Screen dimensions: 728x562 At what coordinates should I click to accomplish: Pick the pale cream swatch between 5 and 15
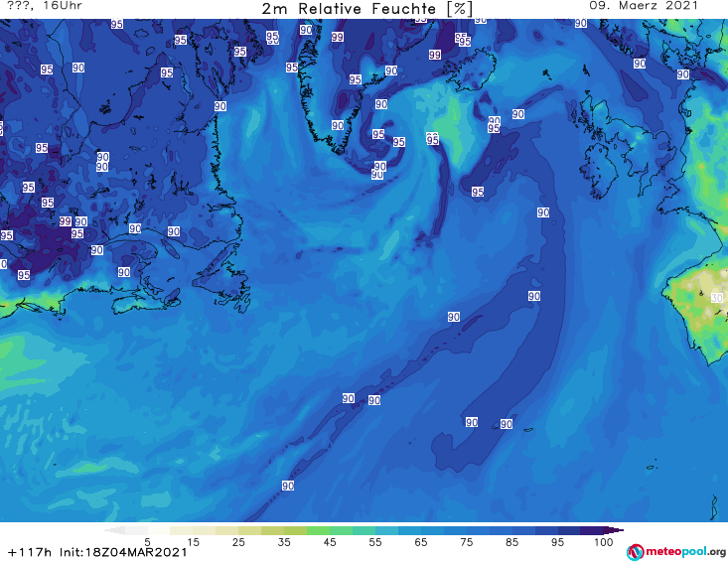tap(182, 530)
